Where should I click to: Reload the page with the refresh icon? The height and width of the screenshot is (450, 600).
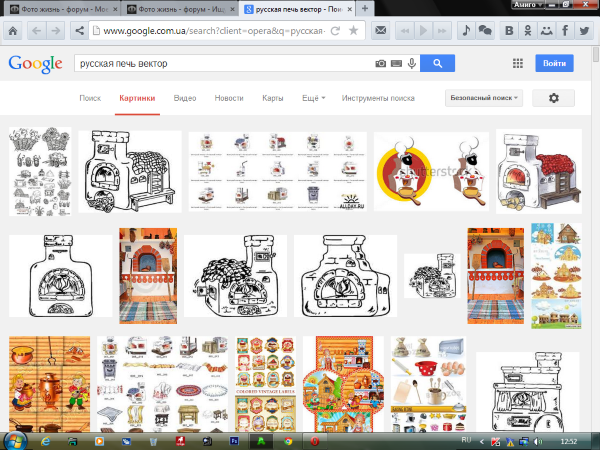[335, 31]
